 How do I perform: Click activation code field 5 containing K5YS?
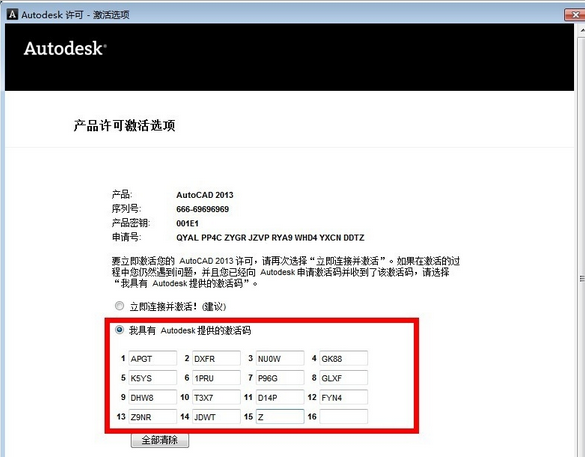click(x=153, y=378)
